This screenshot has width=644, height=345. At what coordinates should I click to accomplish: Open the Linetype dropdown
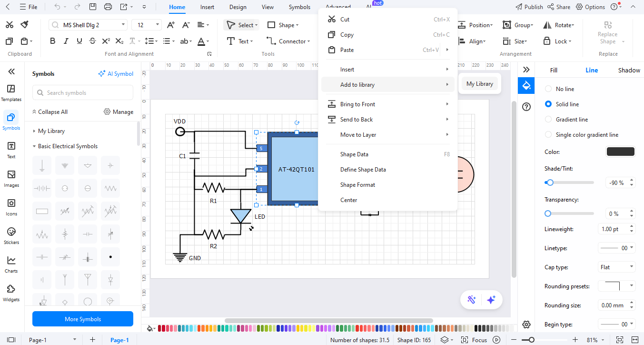click(616, 248)
